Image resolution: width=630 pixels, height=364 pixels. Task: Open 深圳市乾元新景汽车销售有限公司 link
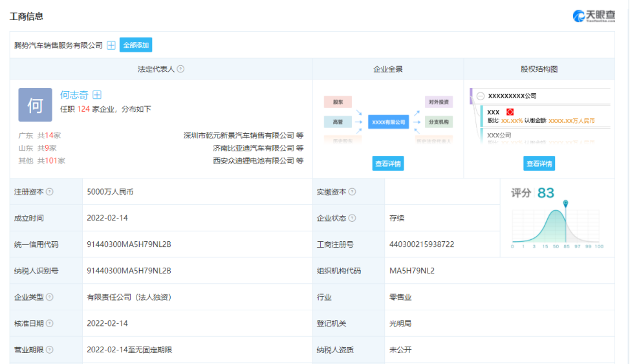click(239, 135)
